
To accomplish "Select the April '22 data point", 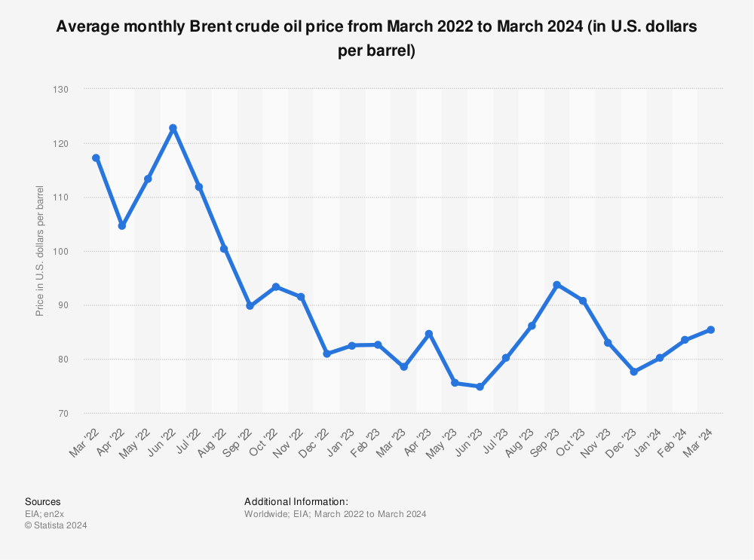I will tap(121, 225).
